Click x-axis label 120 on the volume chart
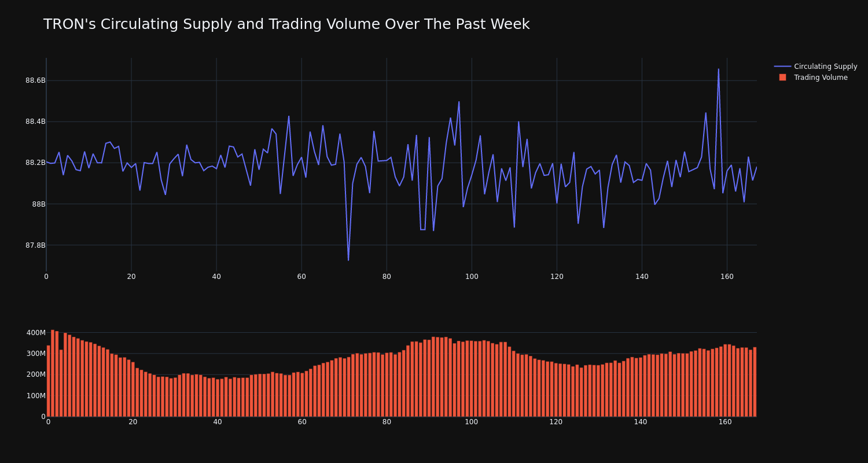868x463 pixels. click(x=556, y=422)
